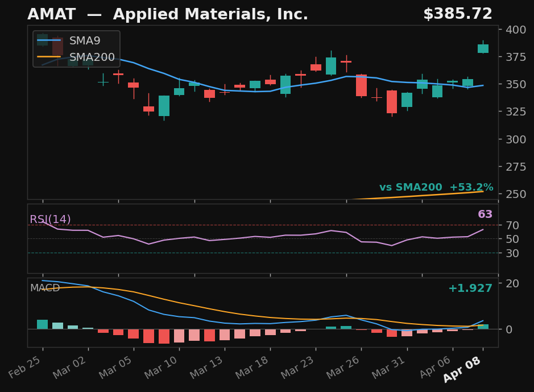Click the tall red candle near Mar 26
The image size is (534, 392).
[x=361, y=84]
